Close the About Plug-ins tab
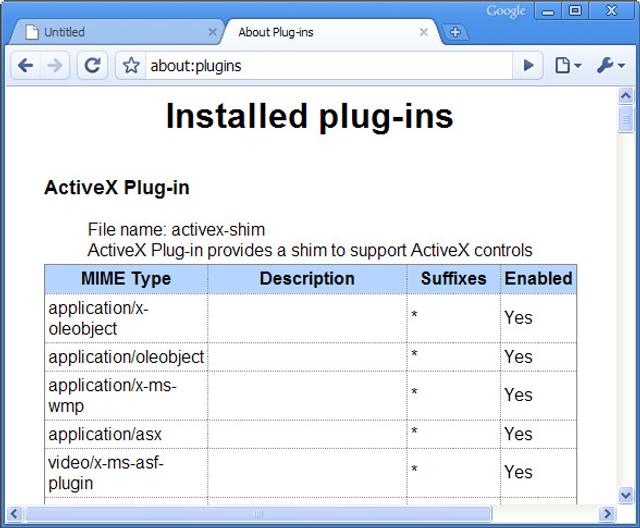The height and width of the screenshot is (528, 640). coord(424,32)
